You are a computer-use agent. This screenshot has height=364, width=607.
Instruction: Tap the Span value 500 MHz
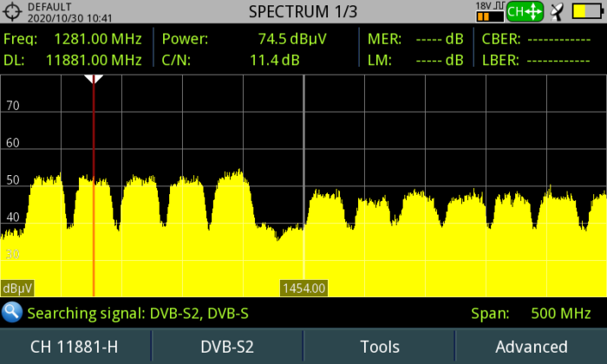click(561, 313)
